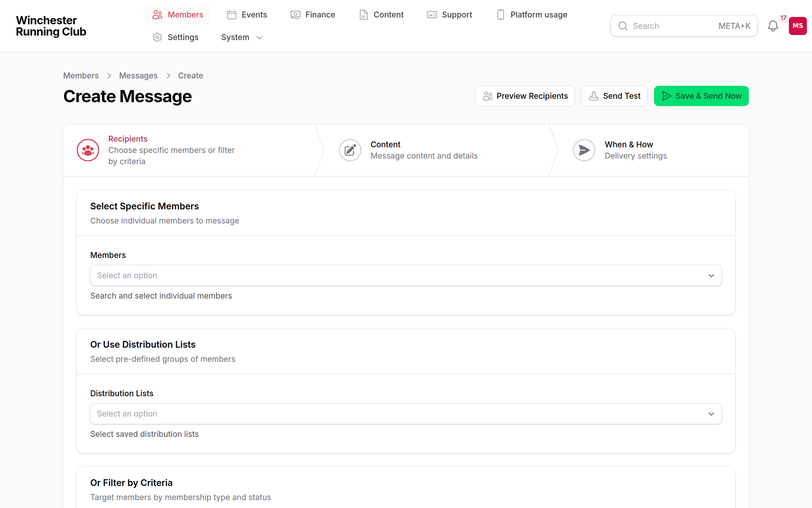Click the Or Filter by Criteria heading

[131, 483]
